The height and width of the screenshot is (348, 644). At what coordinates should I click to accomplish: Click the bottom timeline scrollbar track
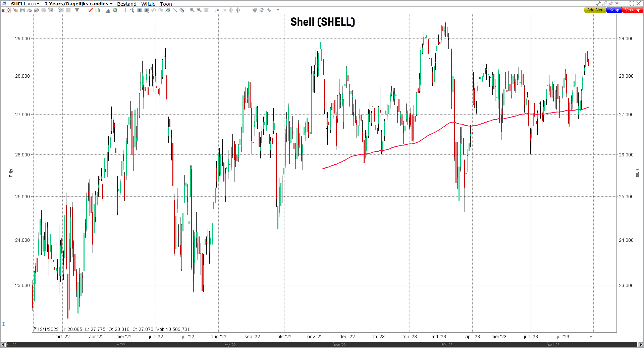click(x=322, y=345)
